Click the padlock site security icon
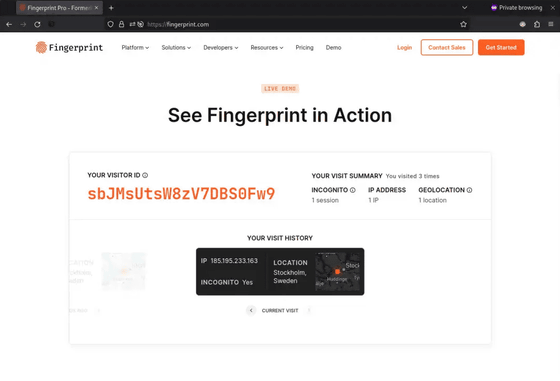Viewport: 560px width, 381px height. [121, 24]
